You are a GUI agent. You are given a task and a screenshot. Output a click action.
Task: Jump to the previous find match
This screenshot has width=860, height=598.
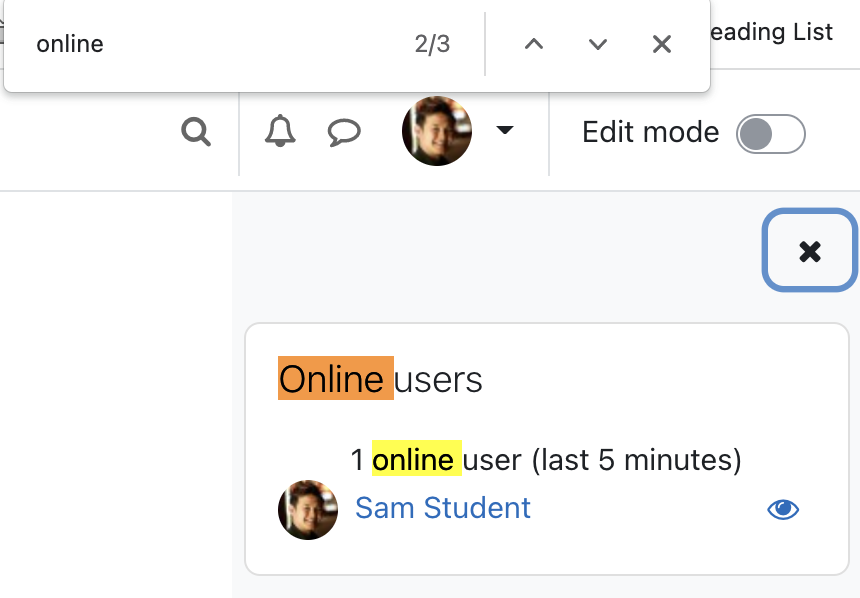click(x=534, y=44)
